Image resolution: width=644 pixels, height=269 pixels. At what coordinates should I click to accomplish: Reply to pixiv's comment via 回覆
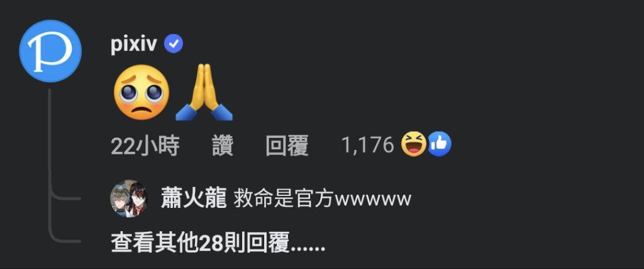point(287,146)
